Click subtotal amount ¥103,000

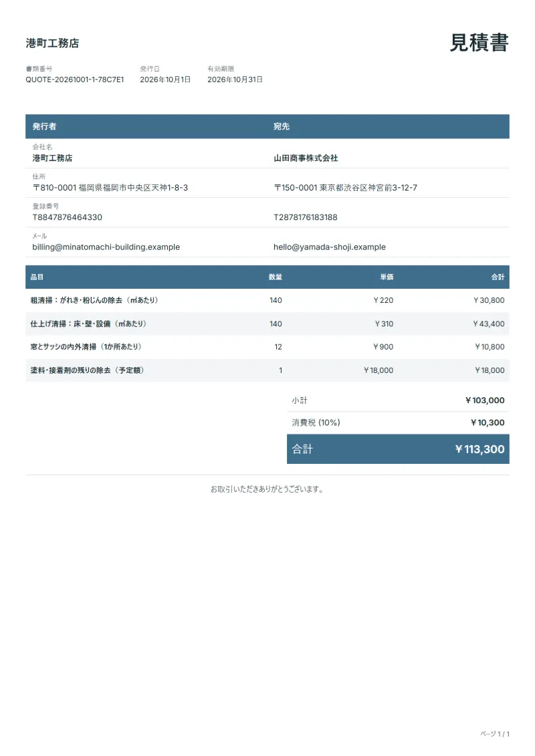coord(485,400)
